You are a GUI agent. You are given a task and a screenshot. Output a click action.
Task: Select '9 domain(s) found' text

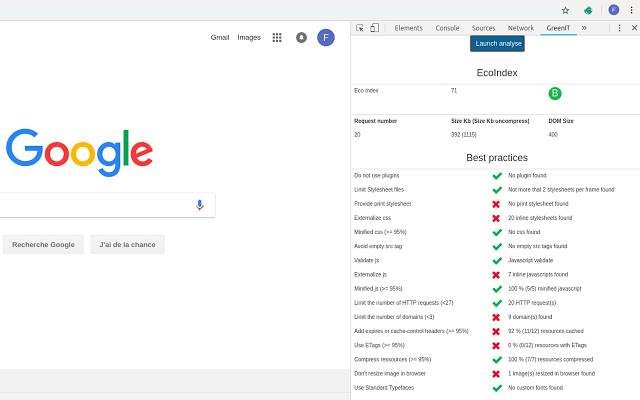530,317
